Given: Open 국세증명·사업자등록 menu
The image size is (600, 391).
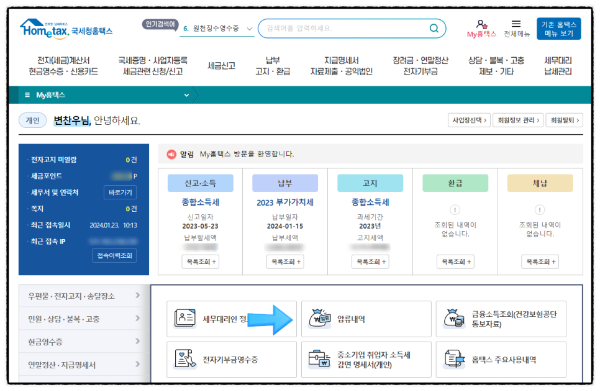Looking at the screenshot, I should pyautogui.click(x=153, y=66).
